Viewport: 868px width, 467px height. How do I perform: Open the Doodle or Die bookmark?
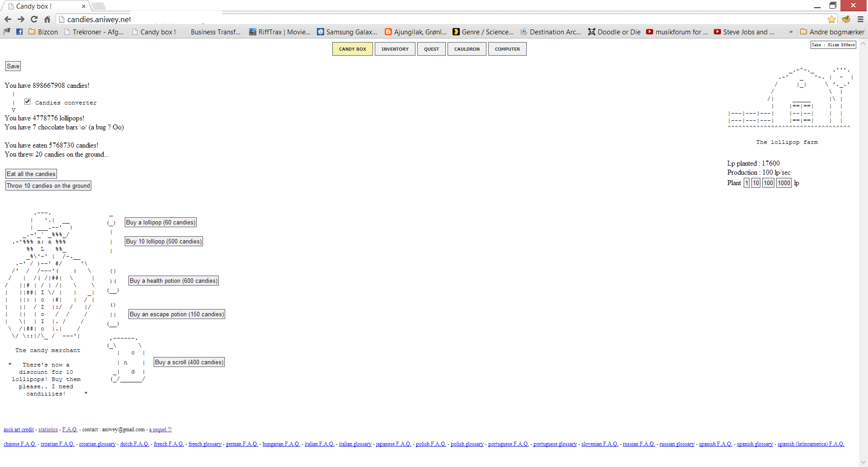click(x=614, y=32)
